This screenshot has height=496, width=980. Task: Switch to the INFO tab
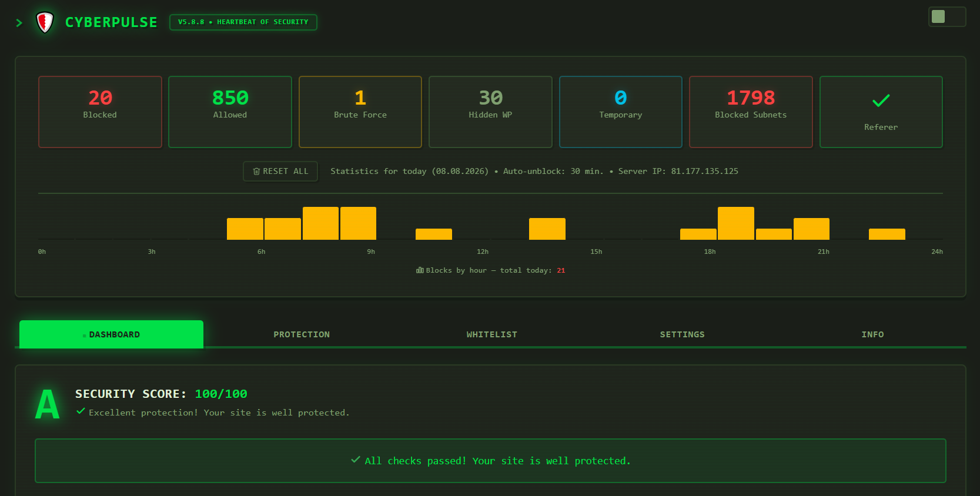[x=872, y=334]
